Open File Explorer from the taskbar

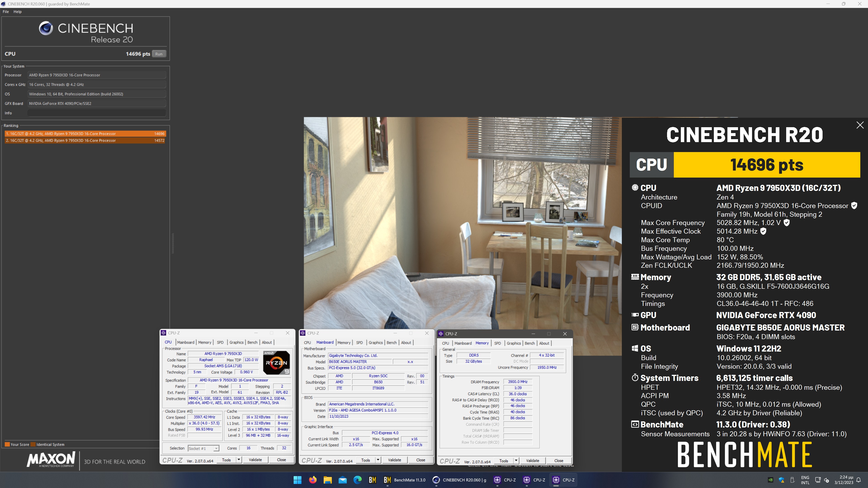point(328,480)
